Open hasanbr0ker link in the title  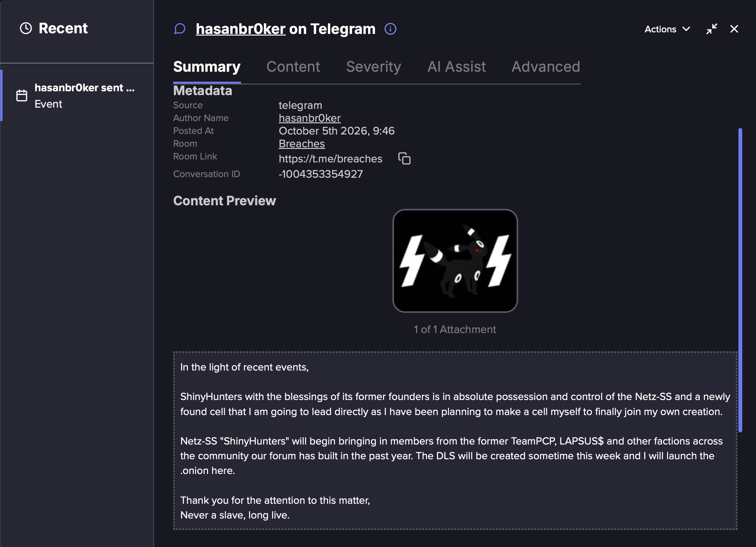[x=241, y=29]
